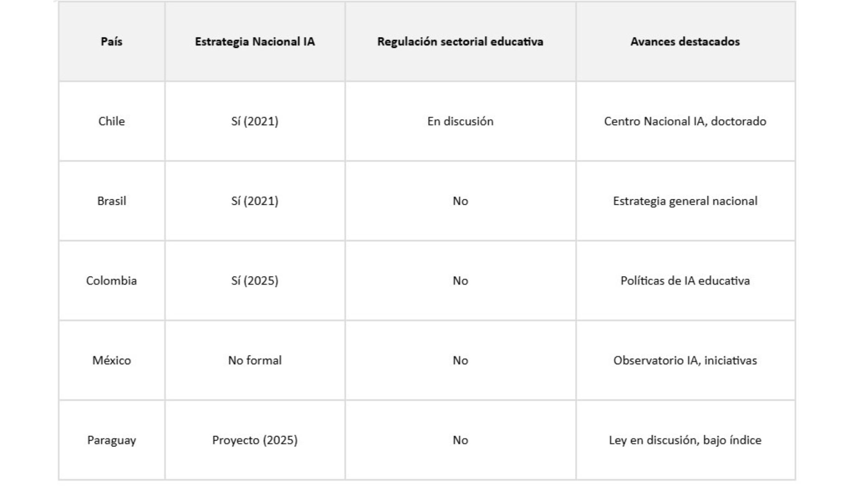Select 'Observatorio IA, iniciativas' cell

tap(685, 360)
